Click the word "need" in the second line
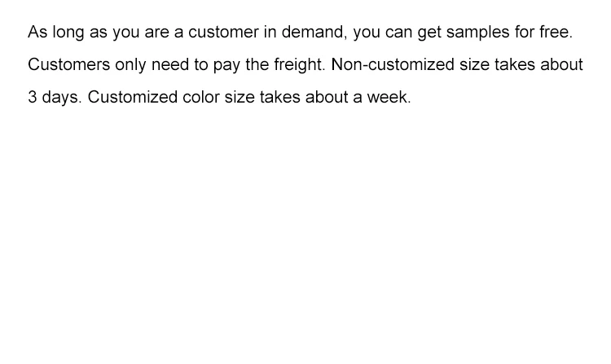This screenshot has height=364, width=611. point(170,65)
